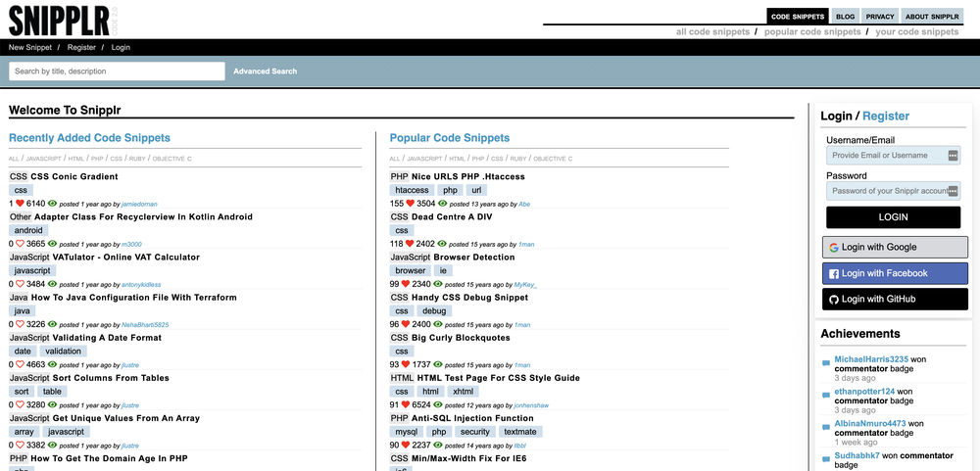Click the Snipplr logo
This screenshot has height=471, width=980.
tap(63, 20)
